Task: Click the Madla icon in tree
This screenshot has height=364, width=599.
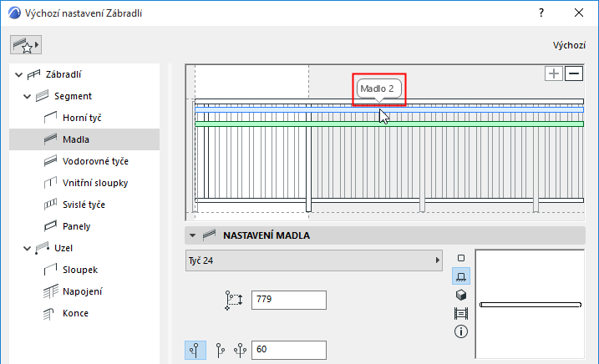Action: 50,139
